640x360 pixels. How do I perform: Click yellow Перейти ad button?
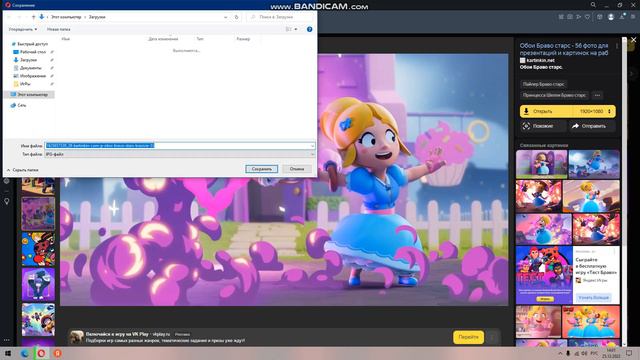click(x=468, y=337)
